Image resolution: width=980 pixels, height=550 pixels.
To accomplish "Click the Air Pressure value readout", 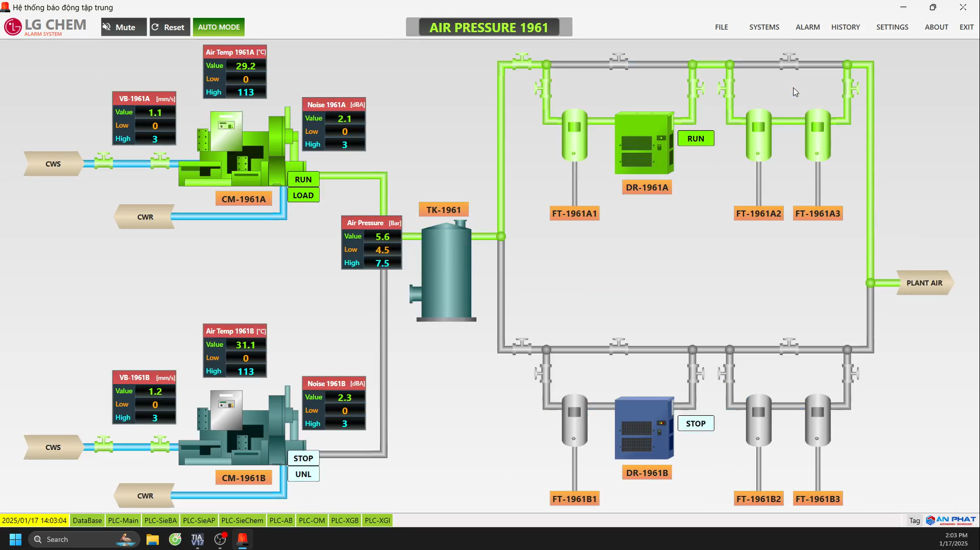I will (x=382, y=237).
